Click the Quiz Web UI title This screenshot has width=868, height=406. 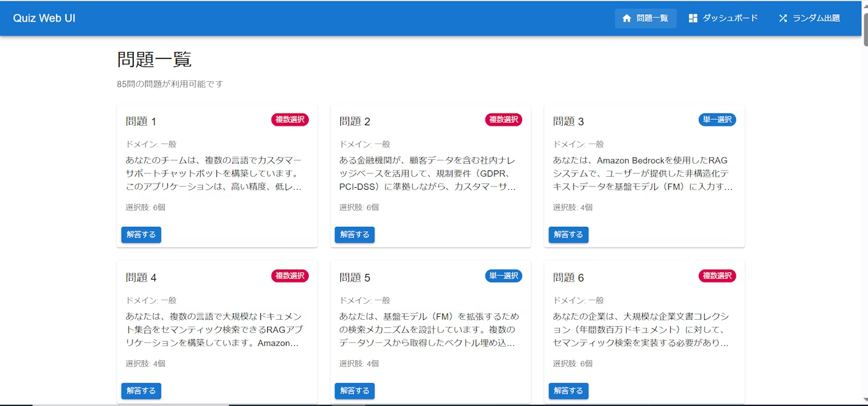tap(44, 18)
